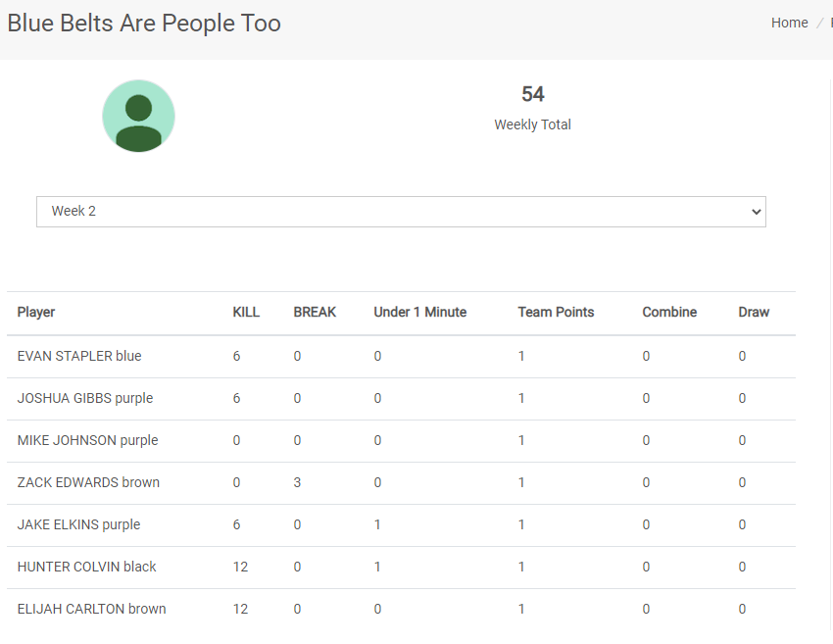Select player EVAN STAPLER blue

click(x=79, y=357)
